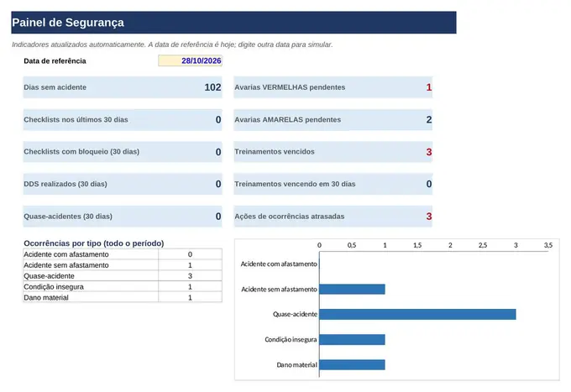Click the Dano material table cell
The width and height of the screenshot is (571, 392).
(x=91, y=297)
